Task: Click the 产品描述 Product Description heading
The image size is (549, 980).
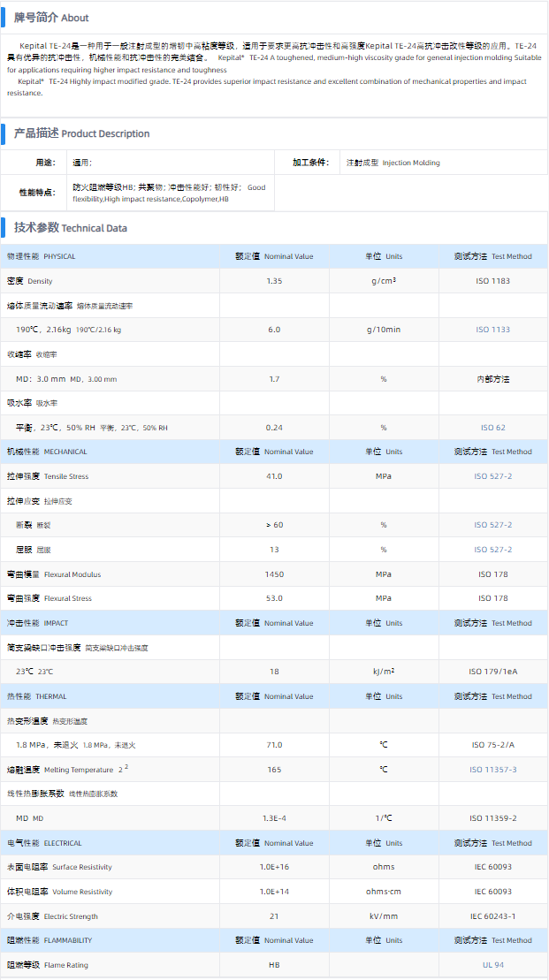Action: click(81, 133)
